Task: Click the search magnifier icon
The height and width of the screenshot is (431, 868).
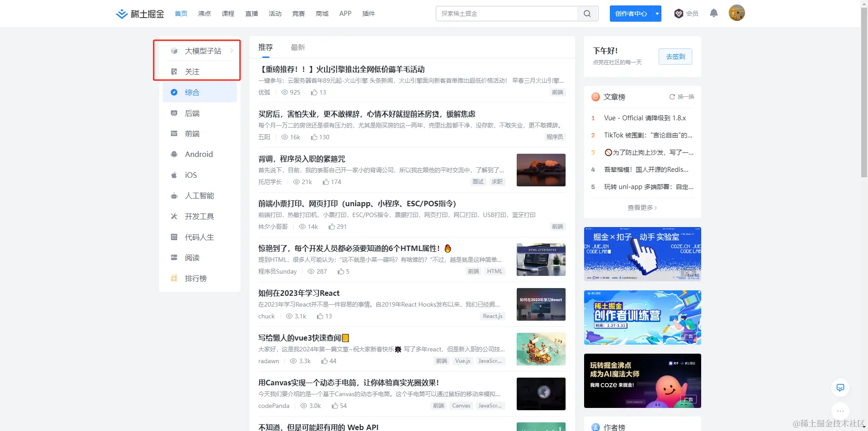Action: (x=587, y=14)
